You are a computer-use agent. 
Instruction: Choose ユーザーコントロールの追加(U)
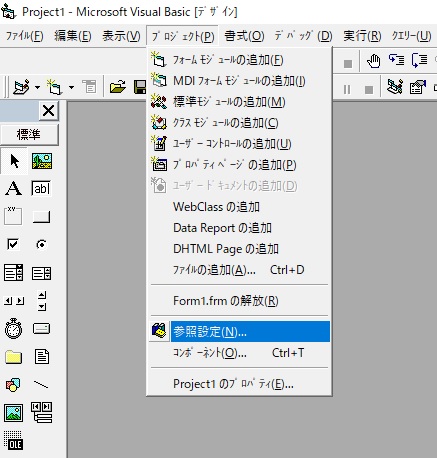tap(239, 144)
